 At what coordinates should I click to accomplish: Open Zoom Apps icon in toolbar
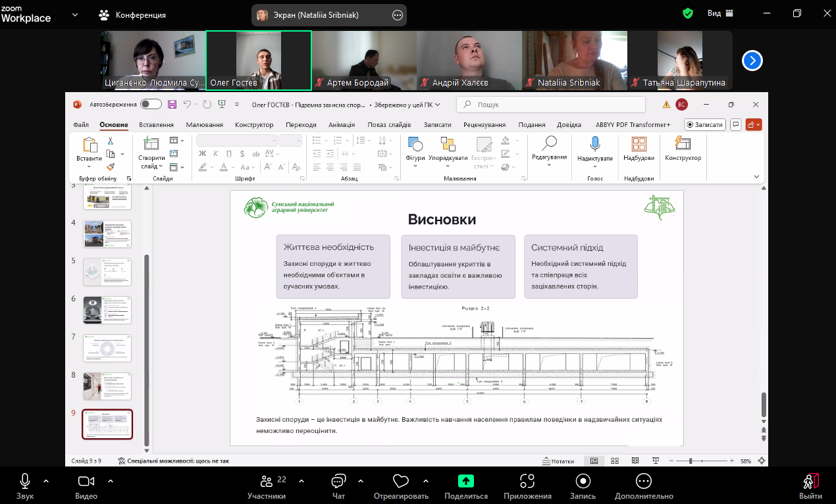coord(527,481)
